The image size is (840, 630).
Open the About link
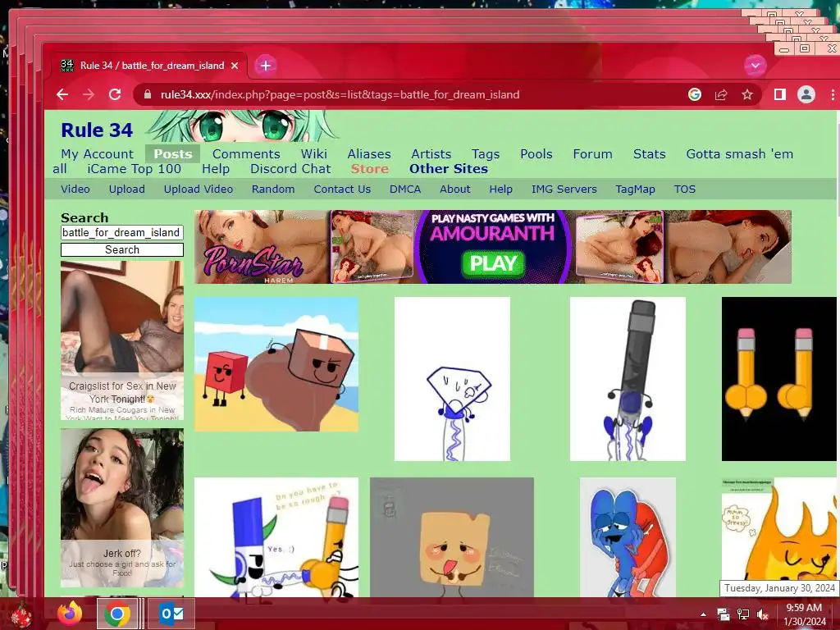coord(454,189)
